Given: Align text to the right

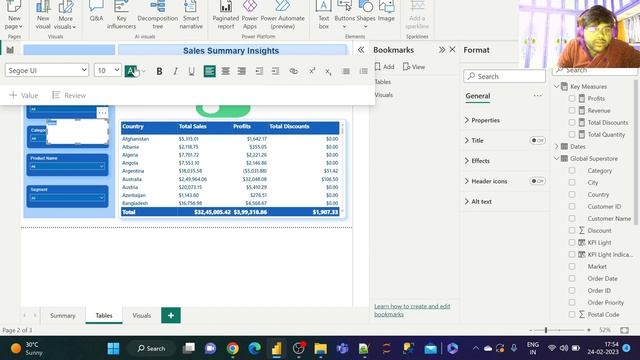Looking at the screenshot, I should (x=242, y=71).
